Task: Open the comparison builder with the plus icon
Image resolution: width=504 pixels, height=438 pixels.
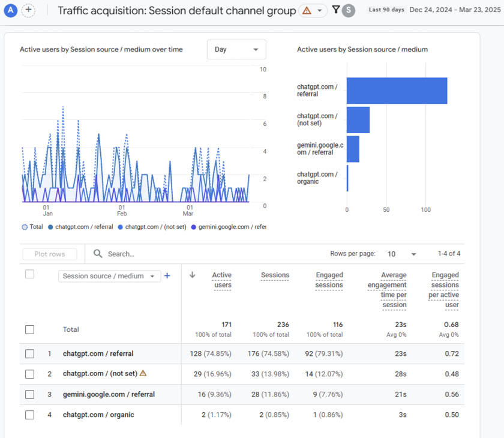Action: (28, 10)
